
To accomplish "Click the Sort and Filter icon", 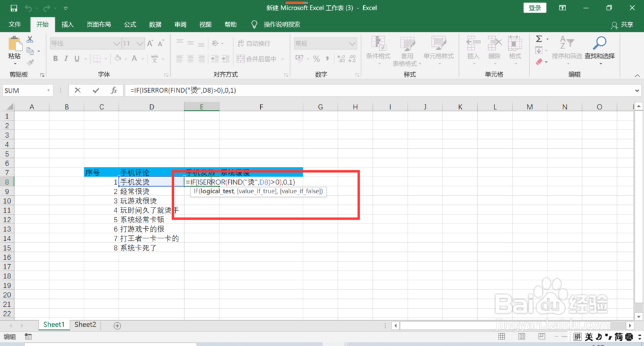I will [567, 43].
